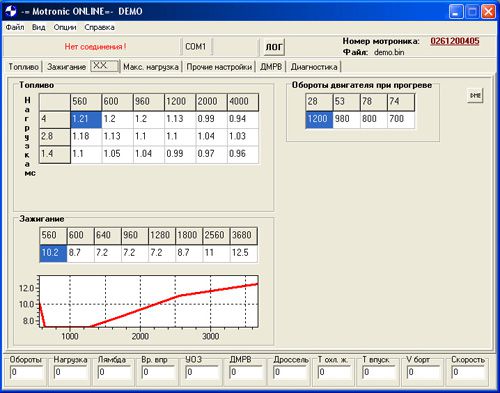The image size is (500, 393).
Task: Click the Motronic number link 0261200405
Action: [455, 41]
